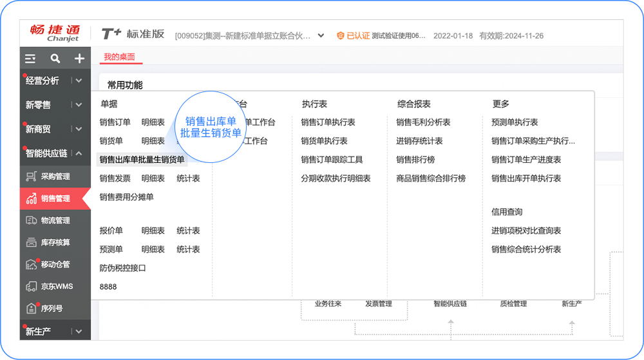The height and width of the screenshot is (360, 644).
Task: Open 销售订单 document
Action: [x=115, y=122]
